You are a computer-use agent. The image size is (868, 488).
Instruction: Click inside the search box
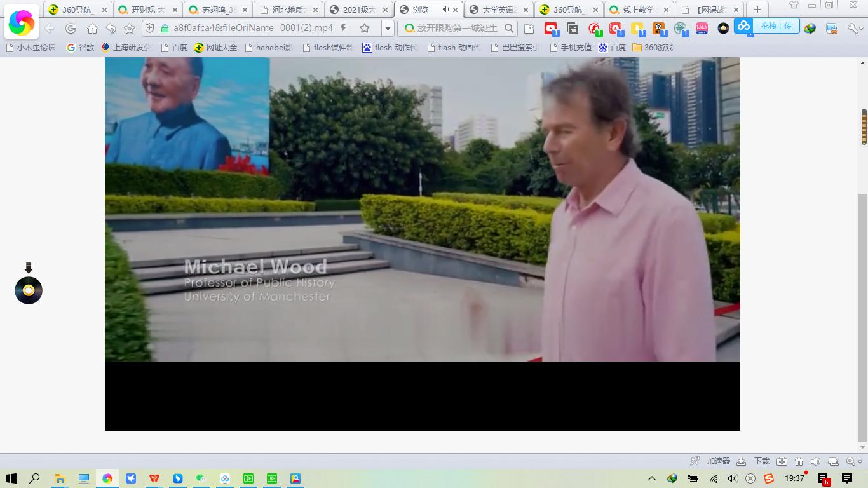pyautogui.click(x=458, y=28)
